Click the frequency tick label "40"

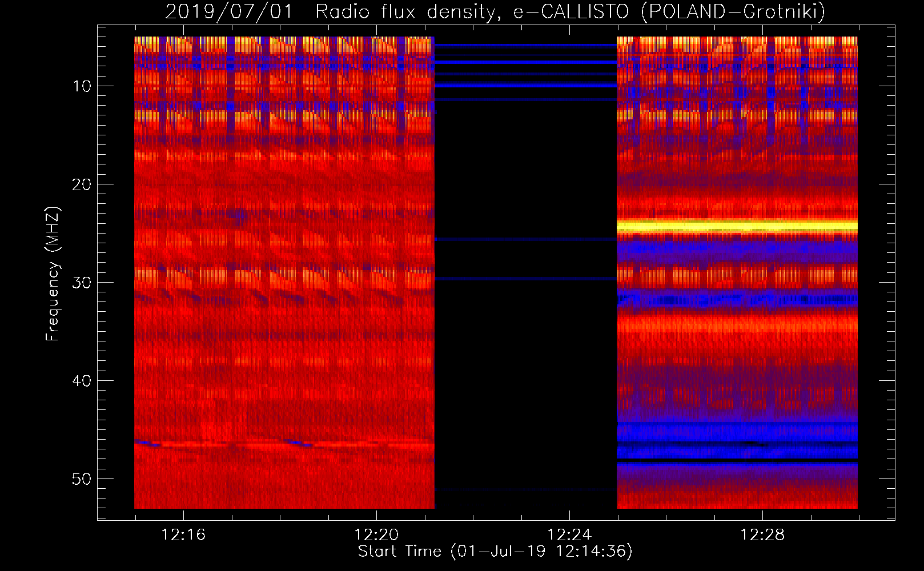pos(82,381)
